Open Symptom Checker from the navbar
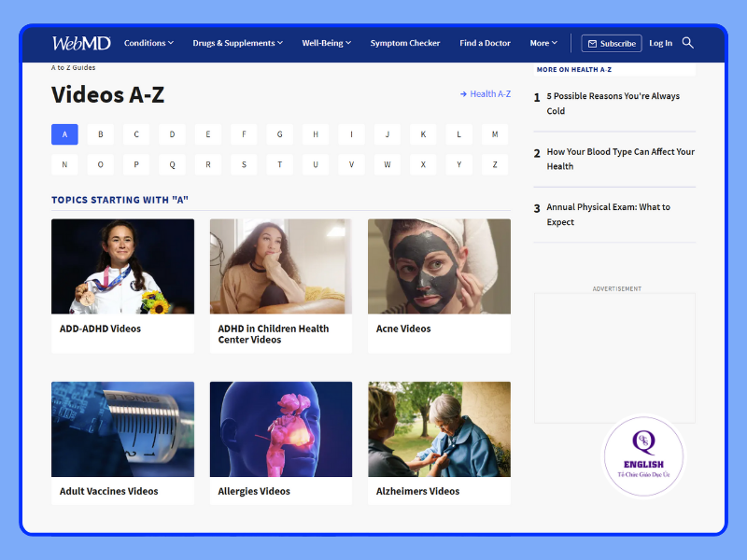 point(405,43)
